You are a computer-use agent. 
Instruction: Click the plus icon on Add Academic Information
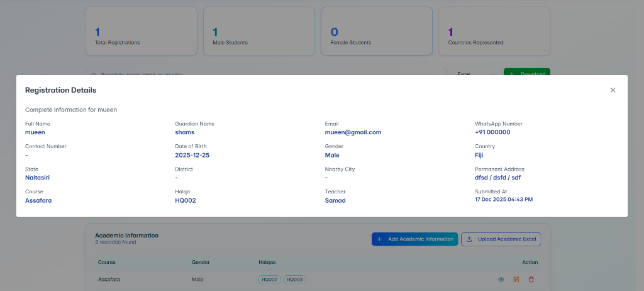[379, 239]
